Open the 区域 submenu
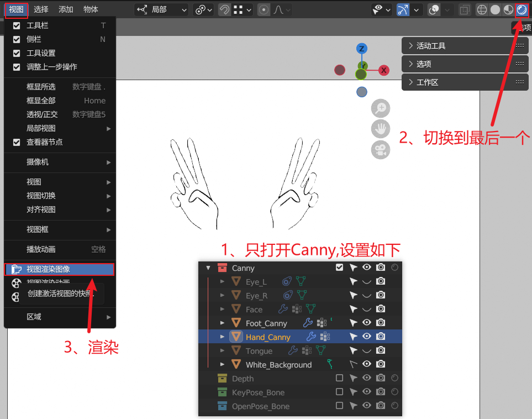 click(x=60, y=317)
